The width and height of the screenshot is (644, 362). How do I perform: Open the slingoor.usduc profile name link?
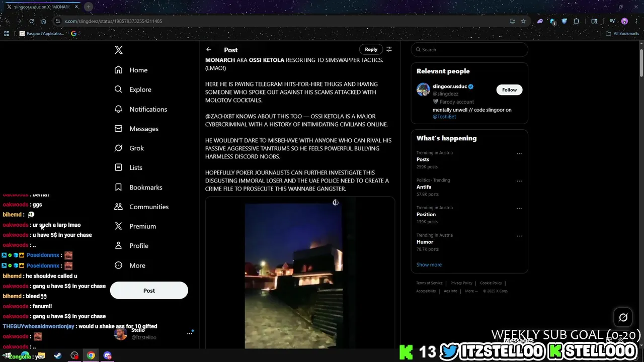pyautogui.click(x=450, y=86)
